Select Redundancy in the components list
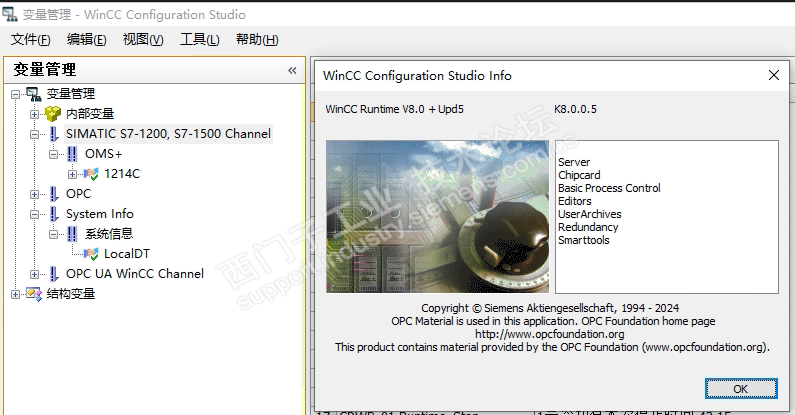The height and width of the screenshot is (415, 795). point(588,227)
